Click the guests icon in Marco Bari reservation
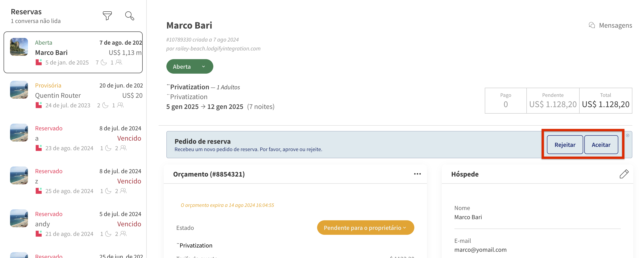Screen dimensions: 644x258 (119, 62)
